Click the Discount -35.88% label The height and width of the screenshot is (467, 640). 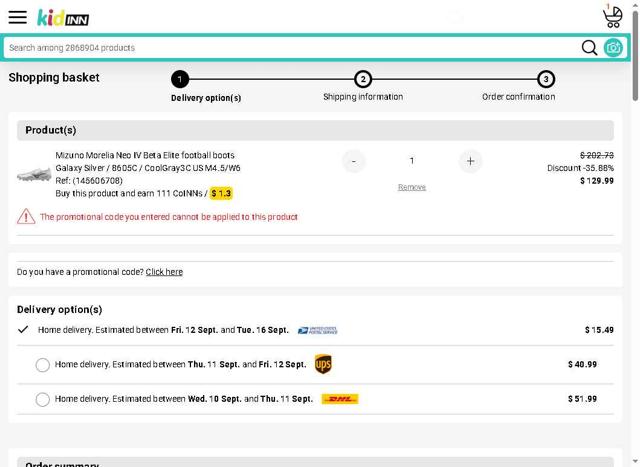click(580, 168)
